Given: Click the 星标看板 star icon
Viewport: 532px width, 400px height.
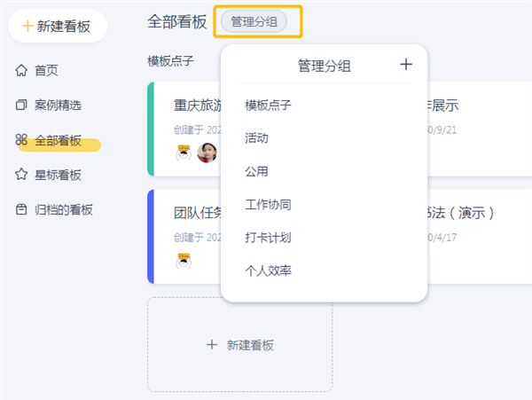Looking at the screenshot, I should (21, 175).
